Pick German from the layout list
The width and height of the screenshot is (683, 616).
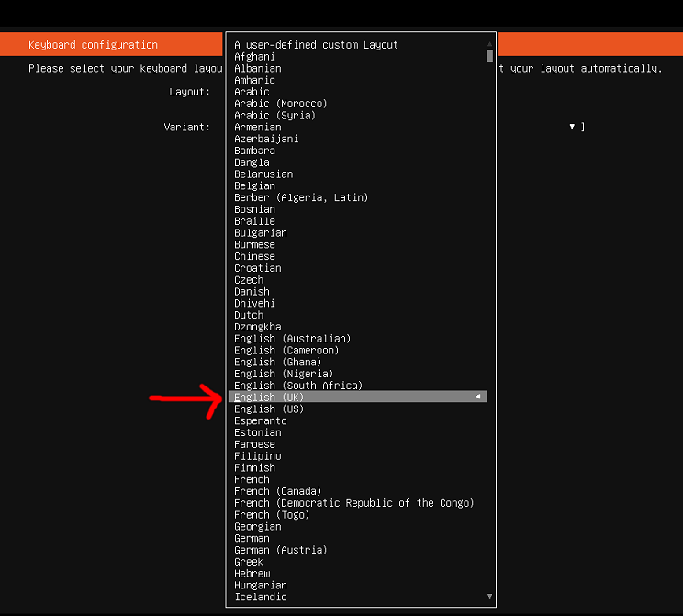(252, 538)
